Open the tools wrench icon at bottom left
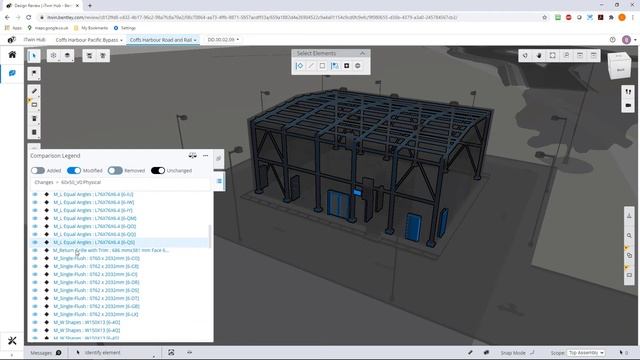Screen dimensions: 640x360 pos(12,340)
